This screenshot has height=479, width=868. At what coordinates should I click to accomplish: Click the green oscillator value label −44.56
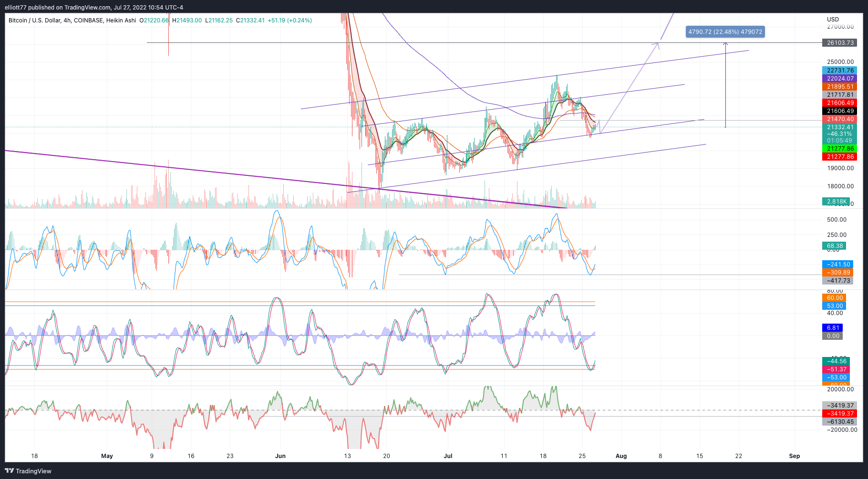[x=836, y=361]
